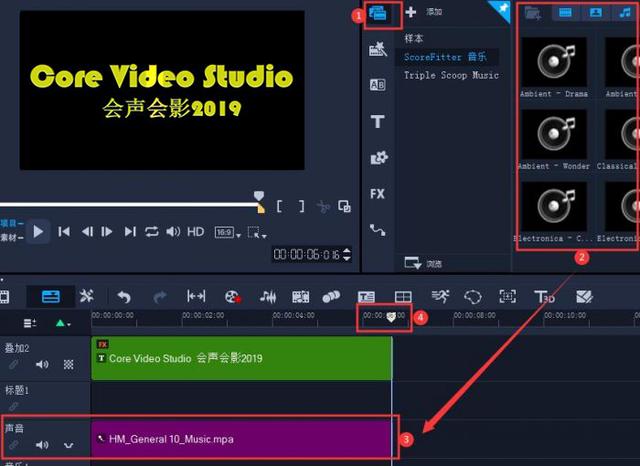Image resolution: width=640 pixels, height=466 pixels.
Task: Click the customize toolbar tools icon
Action: click(87, 296)
